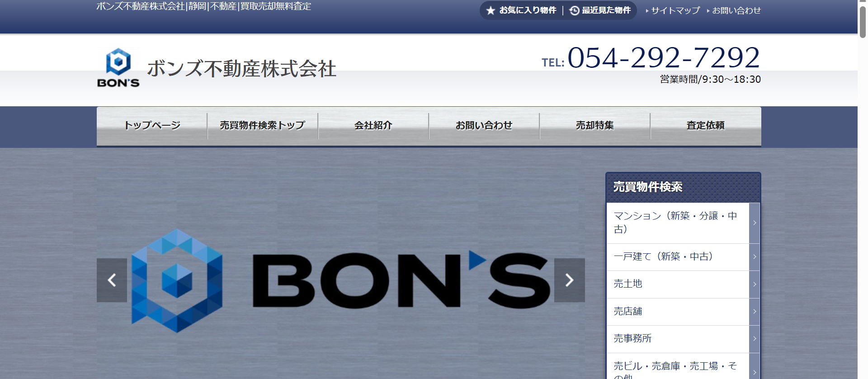Open 売事務所 search category
This screenshot has width=868, height=379.
pyautogui.click(x=683, y=339)
